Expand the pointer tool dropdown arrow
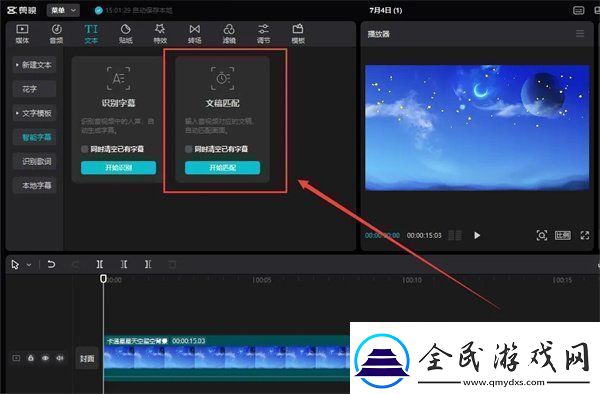600x394 pixels. coord(29,265)
